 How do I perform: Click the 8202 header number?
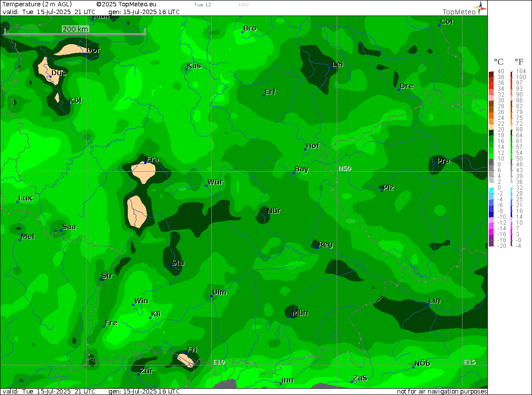point(243,5)
